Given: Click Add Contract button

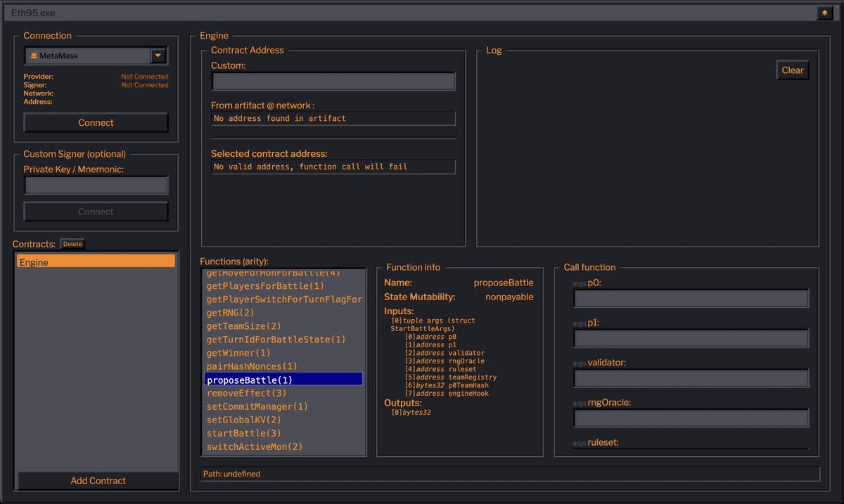Looking at the screenshot, I should [98, 481].
